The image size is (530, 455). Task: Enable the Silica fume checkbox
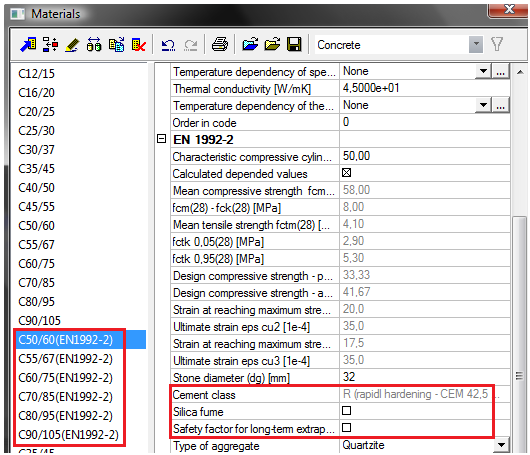tap(346, 411)
